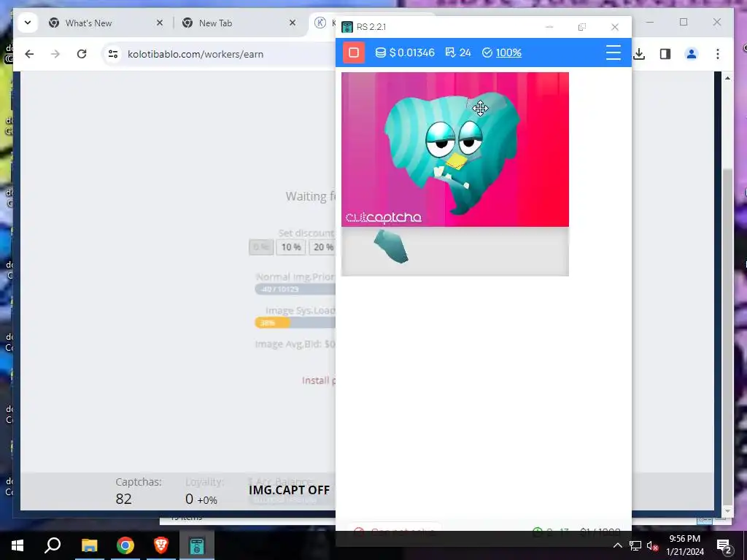Click the Captchas count 82
The height and width of the screenshot is (560, 747).
pyautogui.click(x=123, y=499)
